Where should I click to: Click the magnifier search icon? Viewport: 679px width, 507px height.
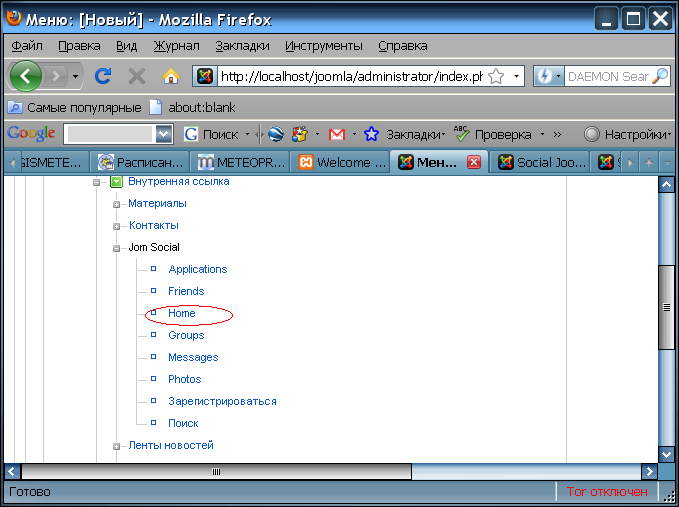pos(660,76)
